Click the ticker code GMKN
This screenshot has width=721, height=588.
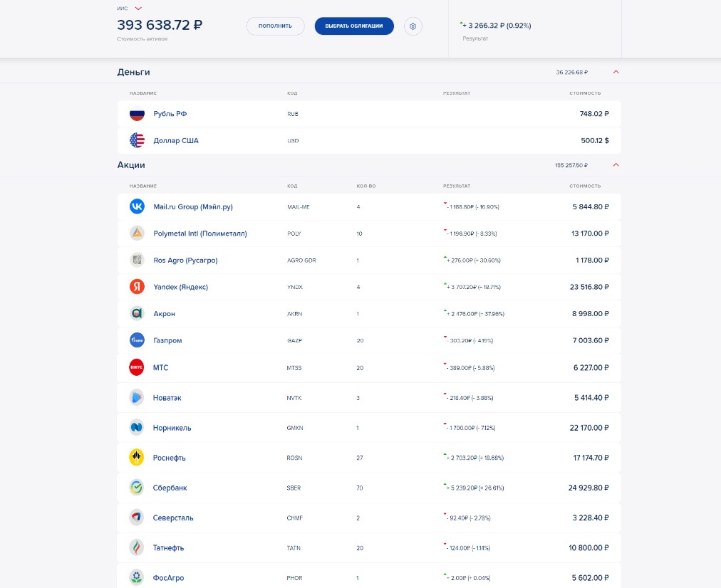pyautogui.click(x=295, y=428)
